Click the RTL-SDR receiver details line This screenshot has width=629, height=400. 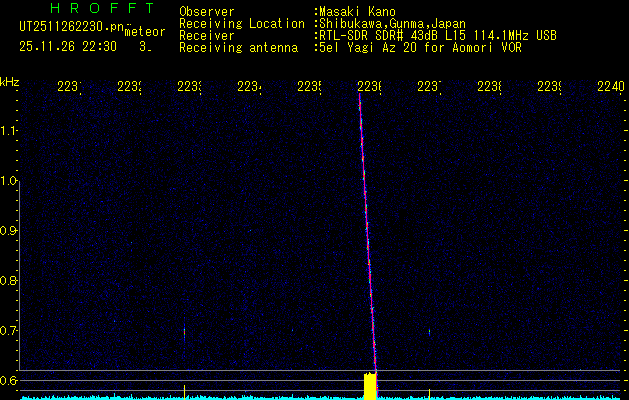(x=437, y=35)
